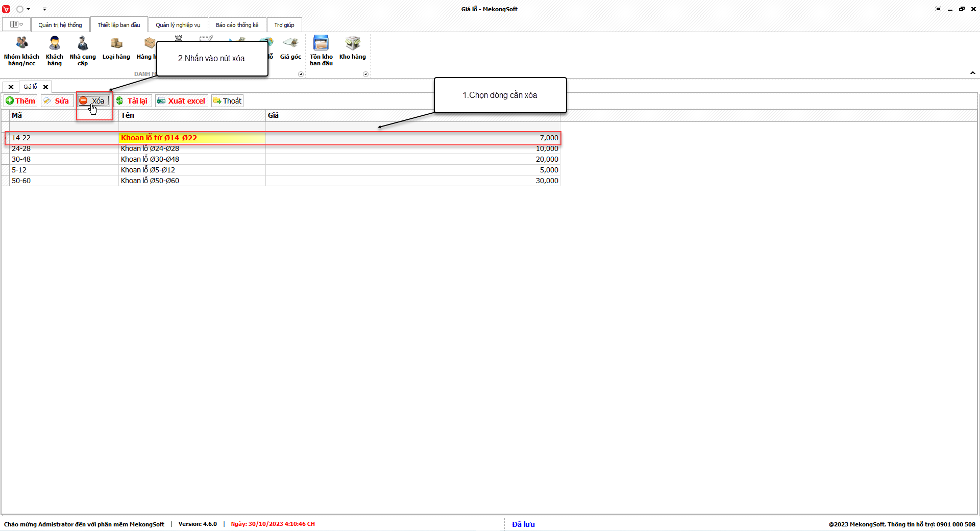Select the Giá lỗ document tab
The height and width of the screenshot is (531, 980).
click(30, 87)
